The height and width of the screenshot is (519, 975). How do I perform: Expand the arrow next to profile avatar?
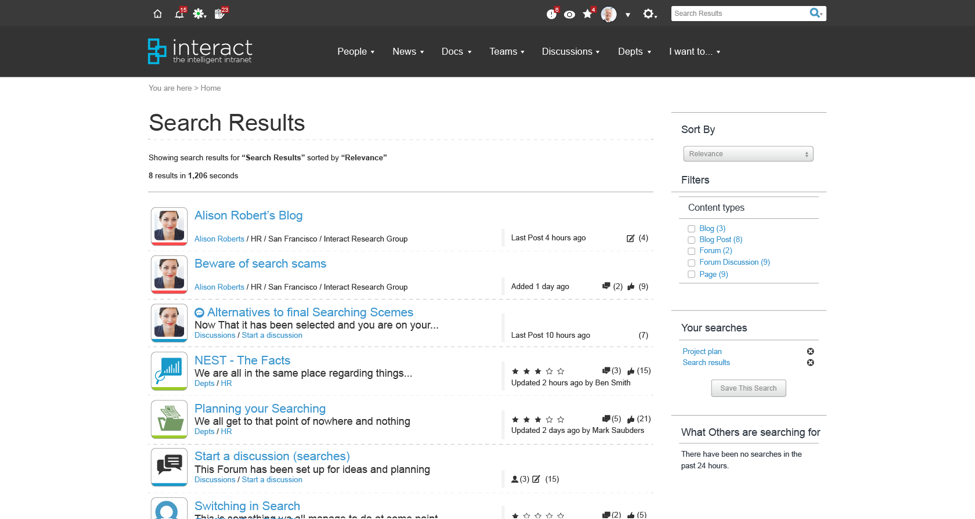point(628,15)
